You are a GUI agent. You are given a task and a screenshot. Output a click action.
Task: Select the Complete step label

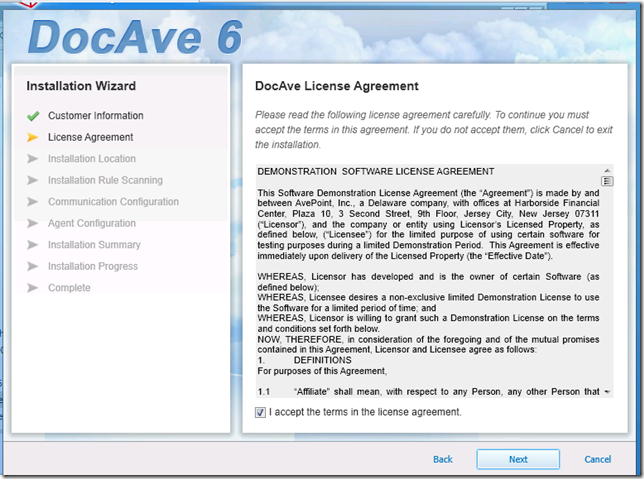(69, 288)
